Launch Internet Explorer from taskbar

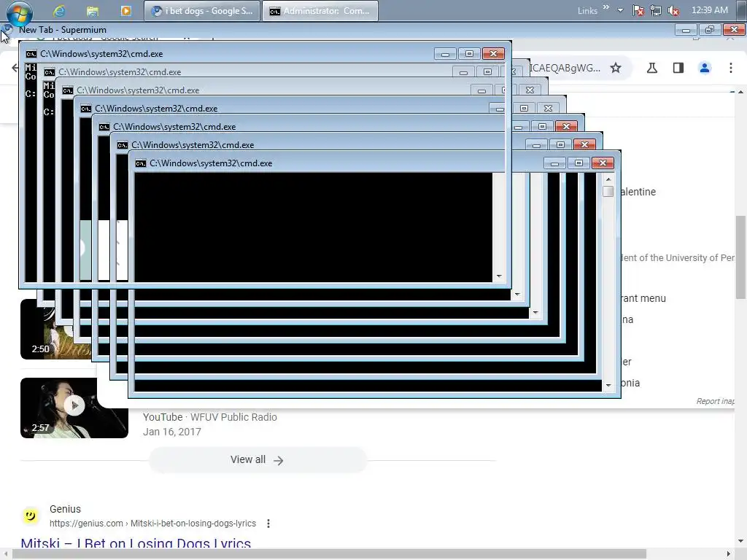coord(59,10)
